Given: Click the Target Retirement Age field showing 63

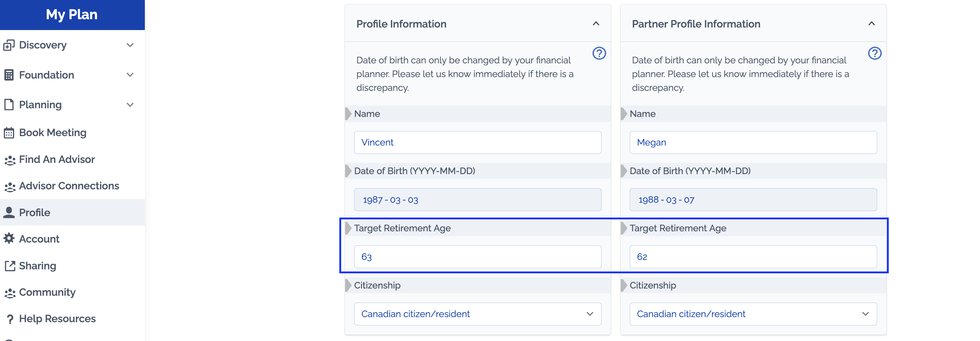Looking at the screenshot, I should [477, 257].
